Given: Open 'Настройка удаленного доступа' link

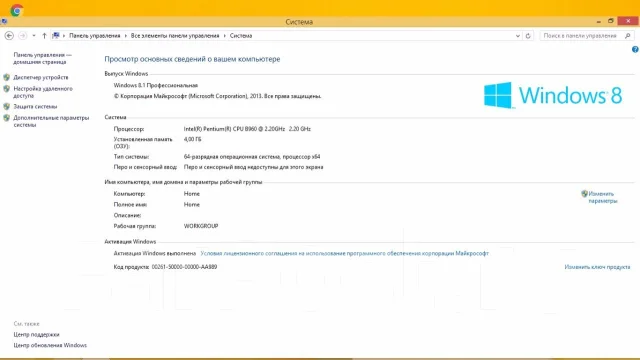Looking at the screenshot, I should click(x=43, y=92).
